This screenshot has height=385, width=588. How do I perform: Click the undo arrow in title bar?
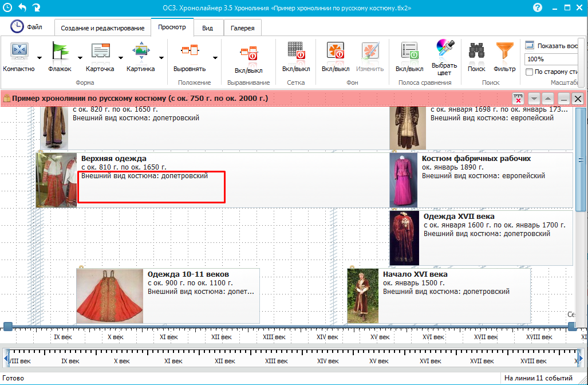coord(23,7)
